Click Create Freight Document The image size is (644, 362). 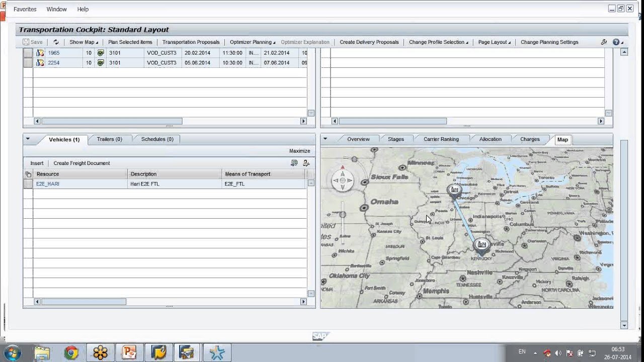[x=82, y=163]
